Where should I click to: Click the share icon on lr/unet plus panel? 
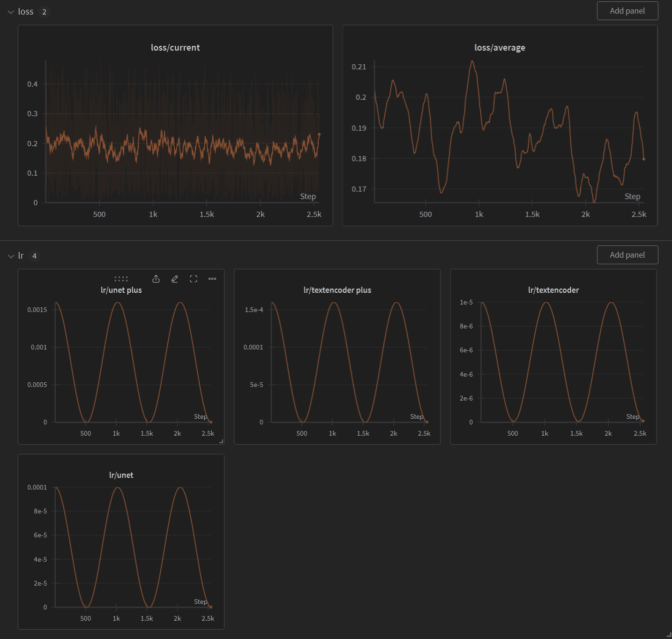156,279
